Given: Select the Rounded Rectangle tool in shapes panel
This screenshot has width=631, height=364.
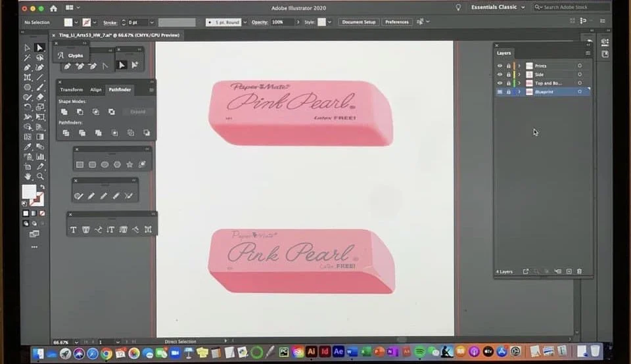Looking at the screenshot, I should point(92,164).
